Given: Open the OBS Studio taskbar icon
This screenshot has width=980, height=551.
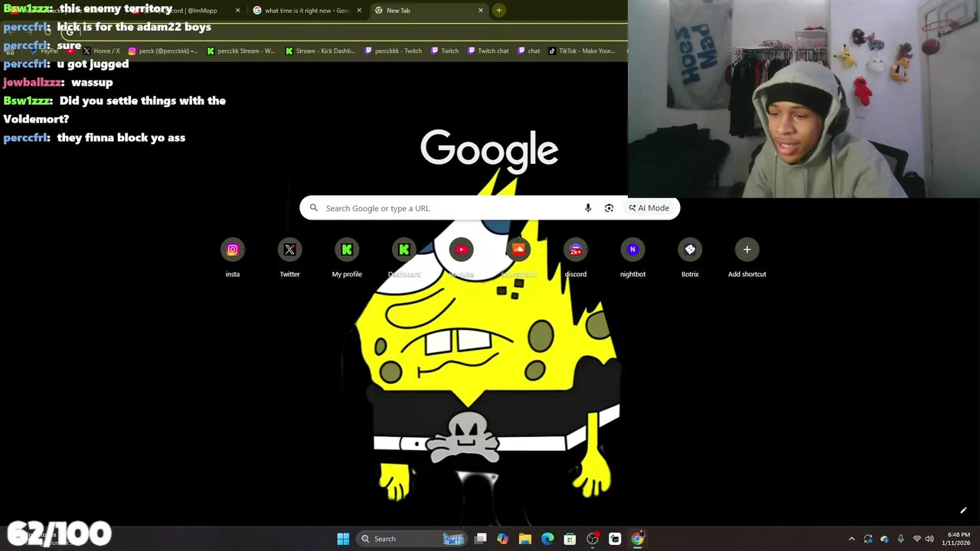Looking at the screenshot, I should (x=593, y=539).
